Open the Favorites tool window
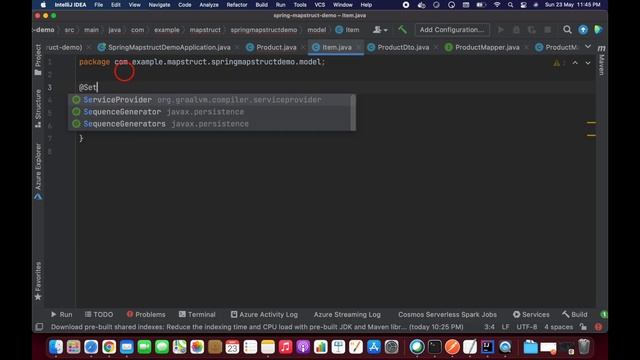 tap(38, 281)
